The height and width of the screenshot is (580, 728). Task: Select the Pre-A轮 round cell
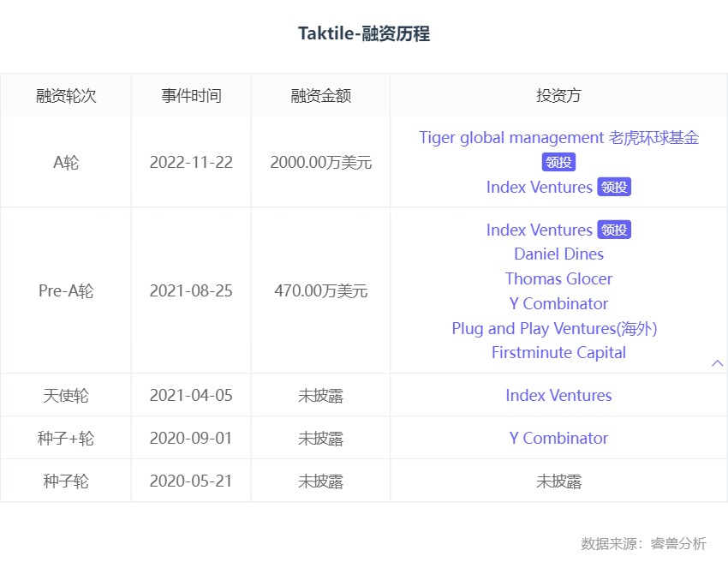[66, 290]
